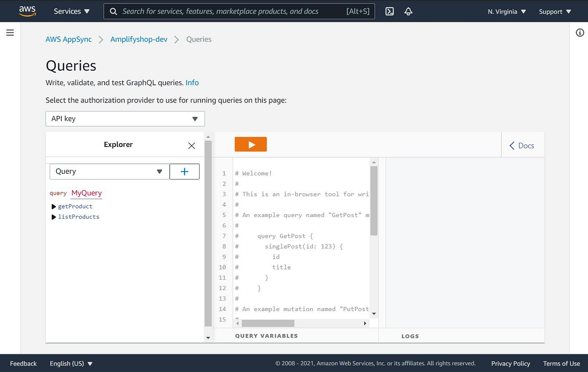
Task: Click the editor scroll down arrow
Action: (374, 314)
